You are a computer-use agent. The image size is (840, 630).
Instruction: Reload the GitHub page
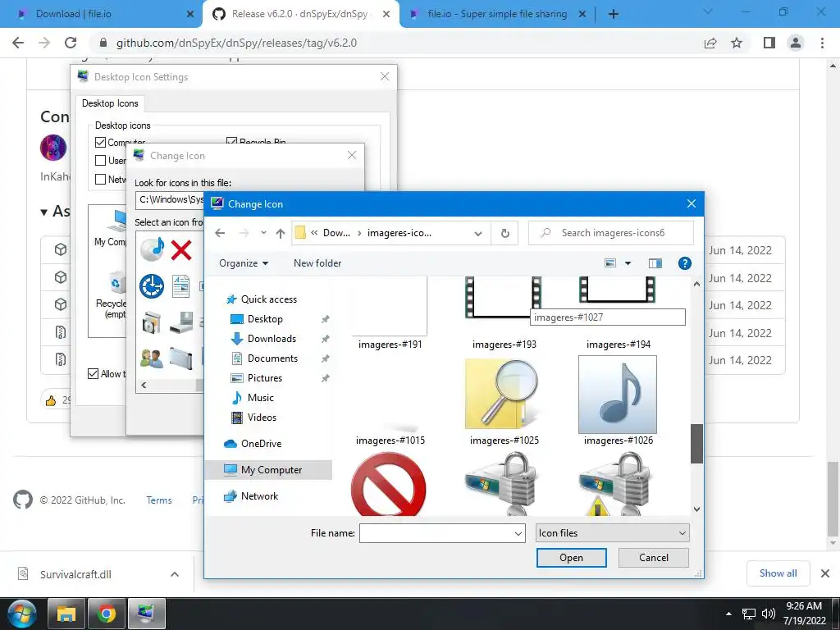(x=71, y=43)
